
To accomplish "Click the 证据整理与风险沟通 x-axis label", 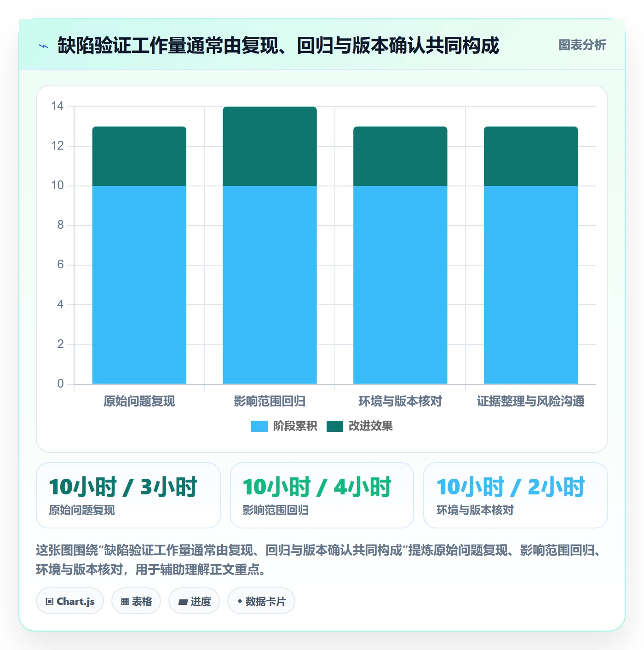I will point(531,401).
